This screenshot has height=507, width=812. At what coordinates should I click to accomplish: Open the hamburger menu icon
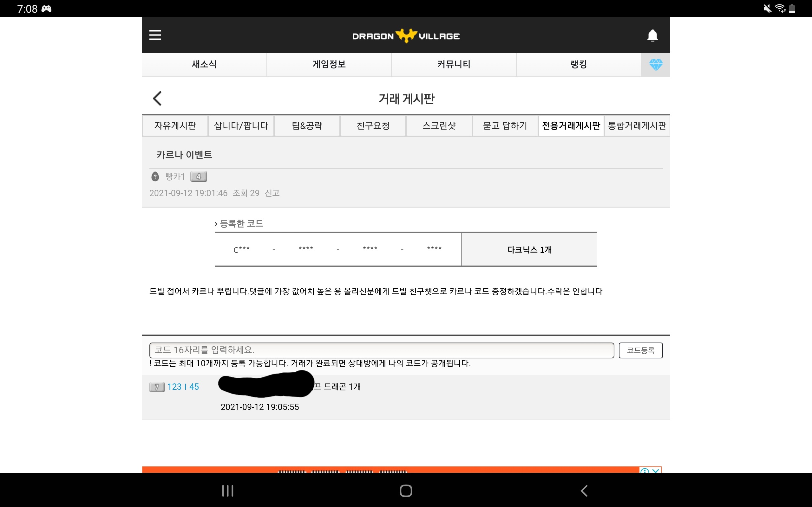[155, 35]
